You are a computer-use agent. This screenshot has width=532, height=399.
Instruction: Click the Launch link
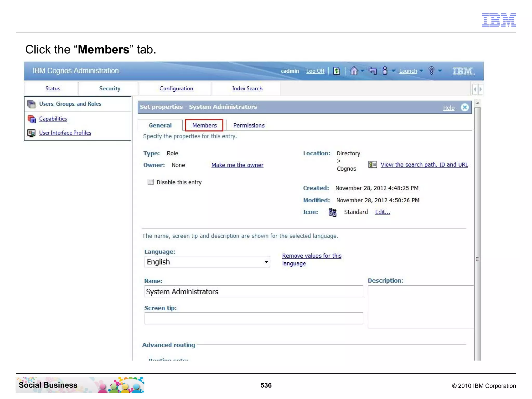click(x=408, y=71)
